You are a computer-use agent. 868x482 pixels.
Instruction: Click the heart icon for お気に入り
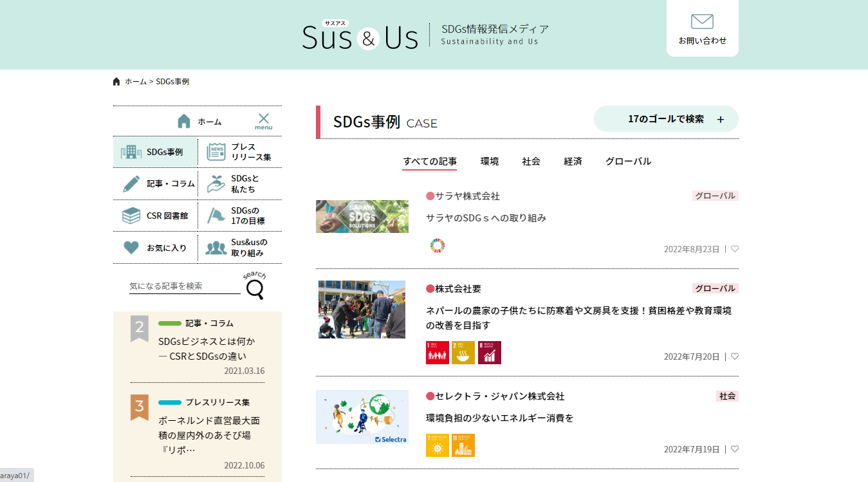[x=131, y=248]
